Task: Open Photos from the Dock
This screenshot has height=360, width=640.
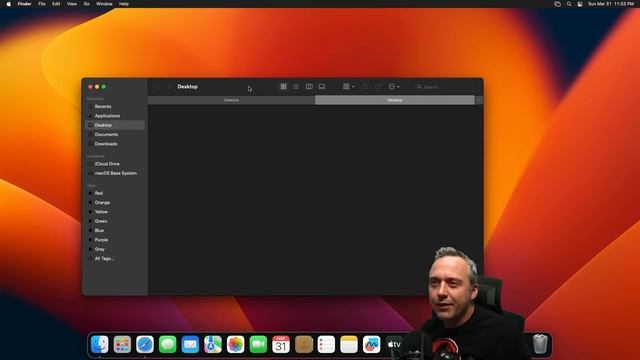Action: click(x=236, y=344)
